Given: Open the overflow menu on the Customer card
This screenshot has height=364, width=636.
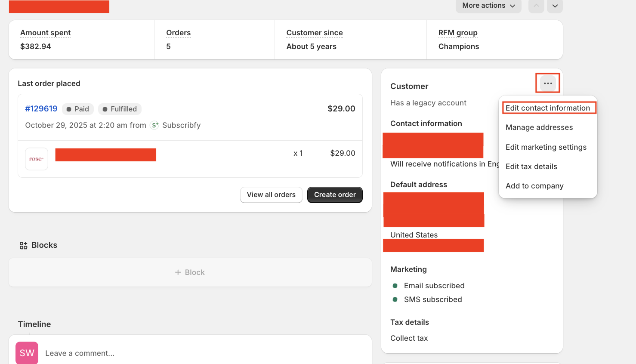Looking at the screenshot, I should tap(547, 83).
